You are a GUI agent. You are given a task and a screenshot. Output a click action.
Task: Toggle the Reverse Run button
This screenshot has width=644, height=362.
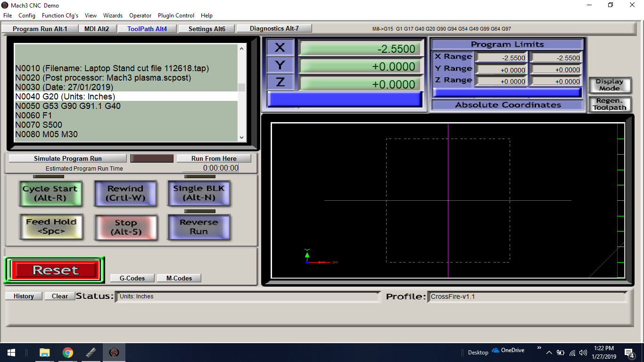coord(199,227)
